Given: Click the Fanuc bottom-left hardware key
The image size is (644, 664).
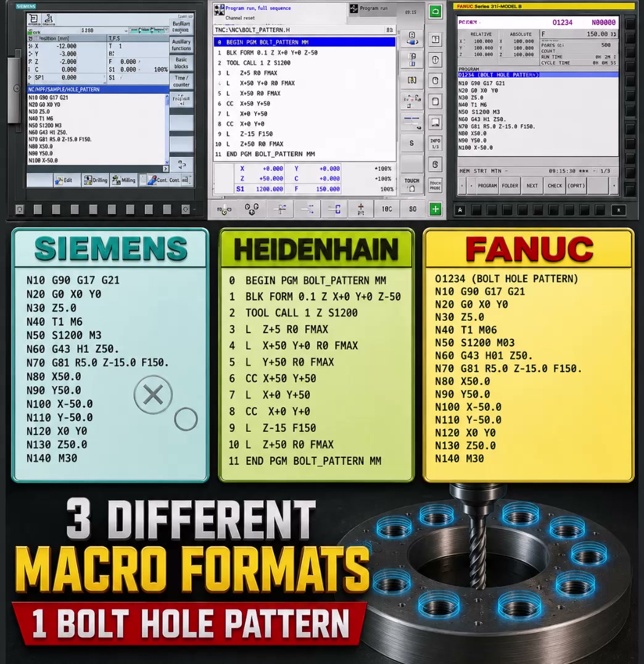Looking at the screenshot, I should pos(461,210).
